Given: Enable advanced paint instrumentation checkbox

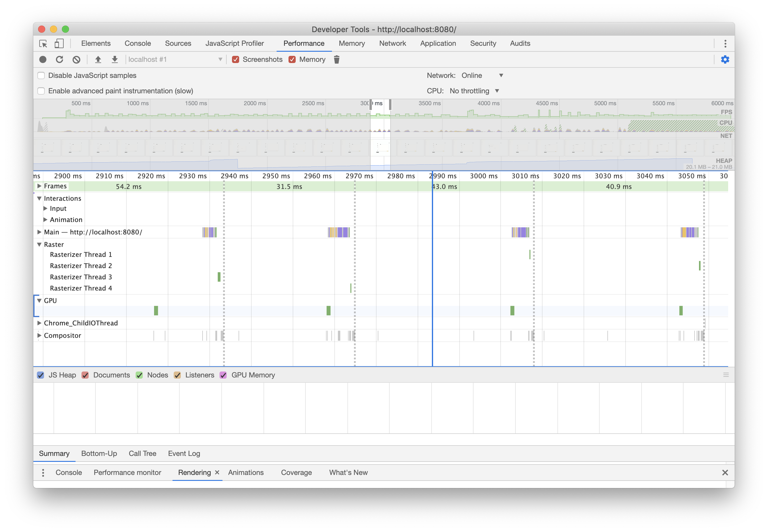Looking at the screenshot, I should (41, 91).
